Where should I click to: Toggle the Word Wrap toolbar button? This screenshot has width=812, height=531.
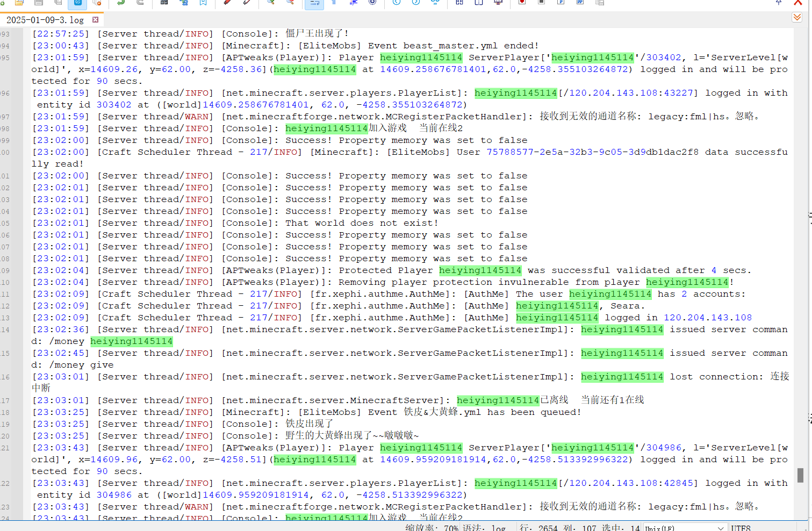click(x=314, y=4)
